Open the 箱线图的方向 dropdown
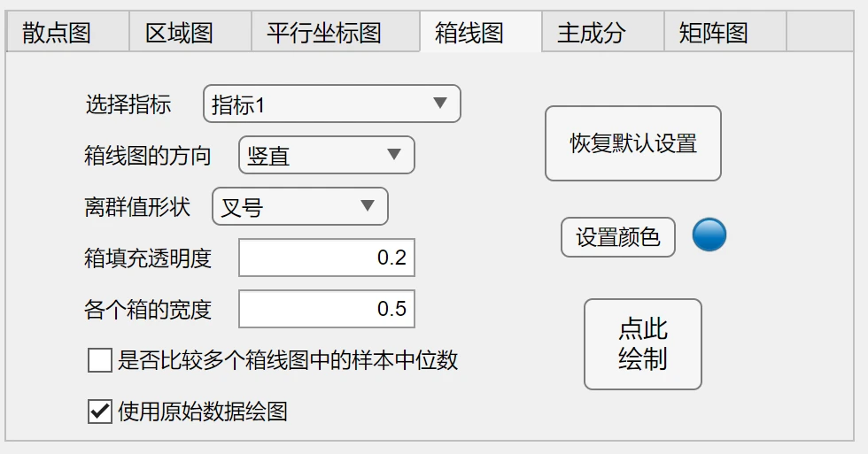 coord(326,157)
